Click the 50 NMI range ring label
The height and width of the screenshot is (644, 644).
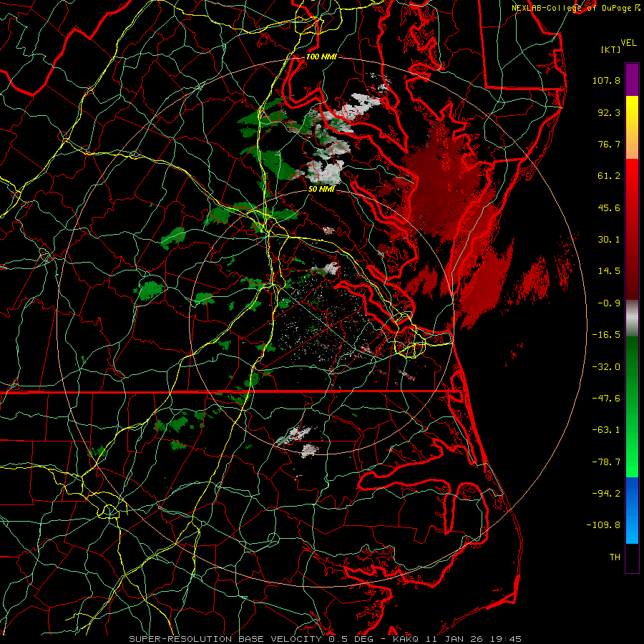(x=321, y=189)
